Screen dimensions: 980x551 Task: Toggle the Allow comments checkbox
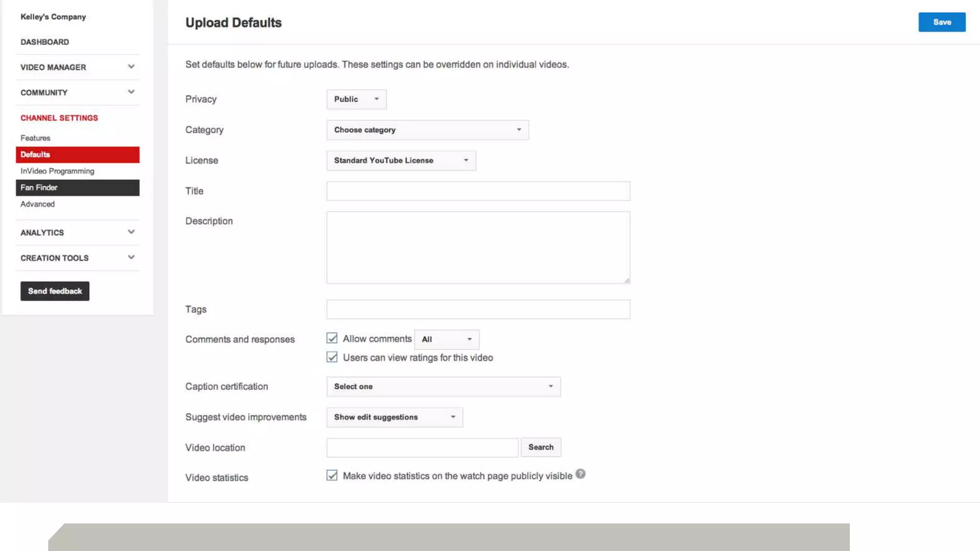pos(332,338)
